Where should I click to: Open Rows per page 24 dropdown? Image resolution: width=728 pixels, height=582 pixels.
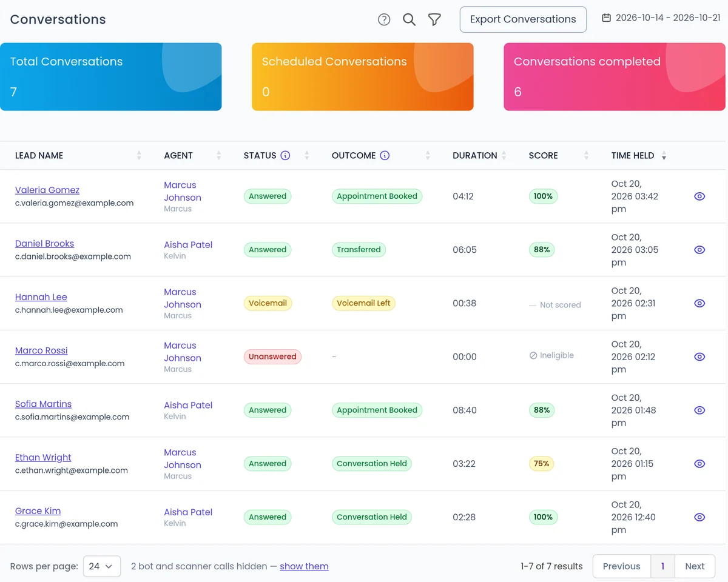pos(102,566)
